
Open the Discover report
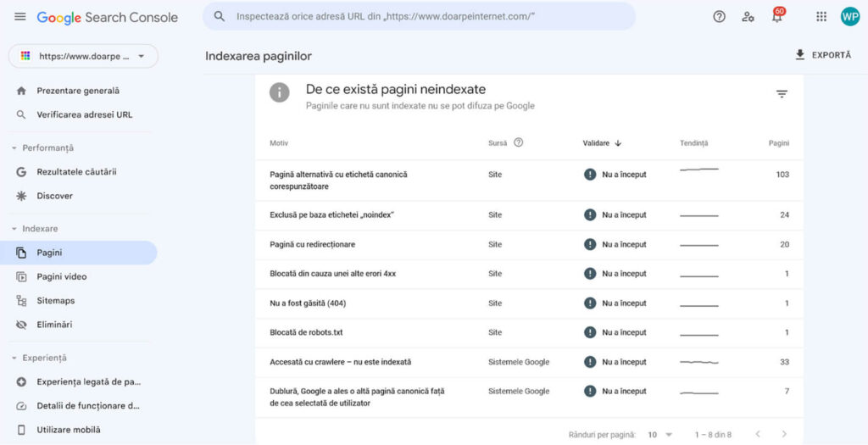[x=55, y=196]
